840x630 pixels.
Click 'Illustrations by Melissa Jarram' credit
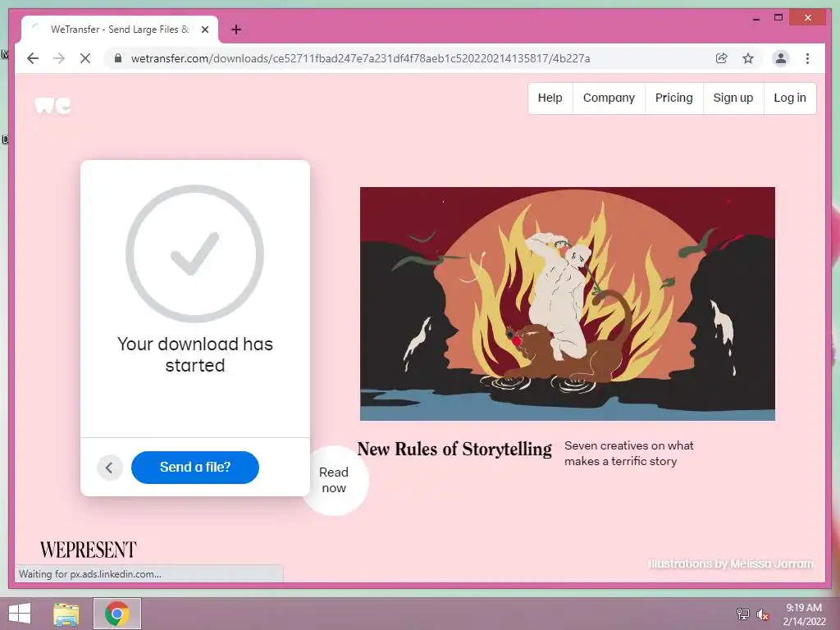click(731, 564)
